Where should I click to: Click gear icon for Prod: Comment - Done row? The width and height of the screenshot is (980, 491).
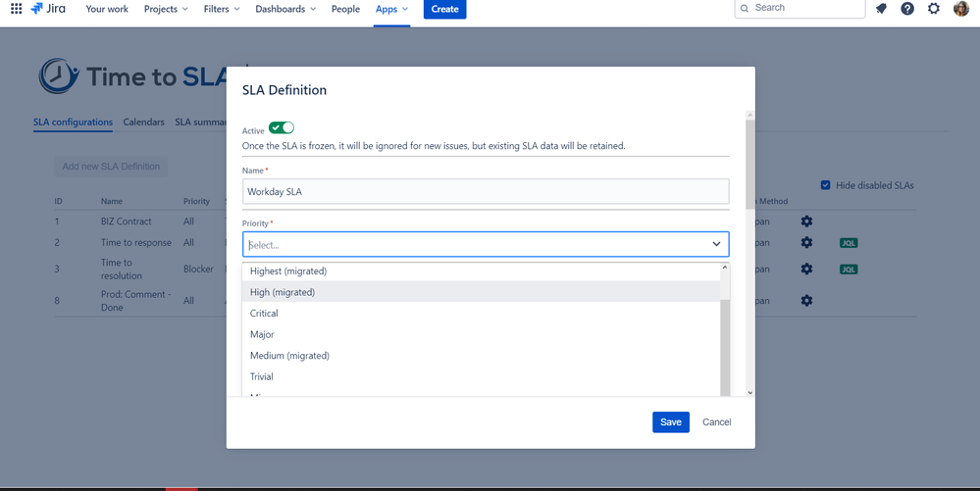pos(807,301)
